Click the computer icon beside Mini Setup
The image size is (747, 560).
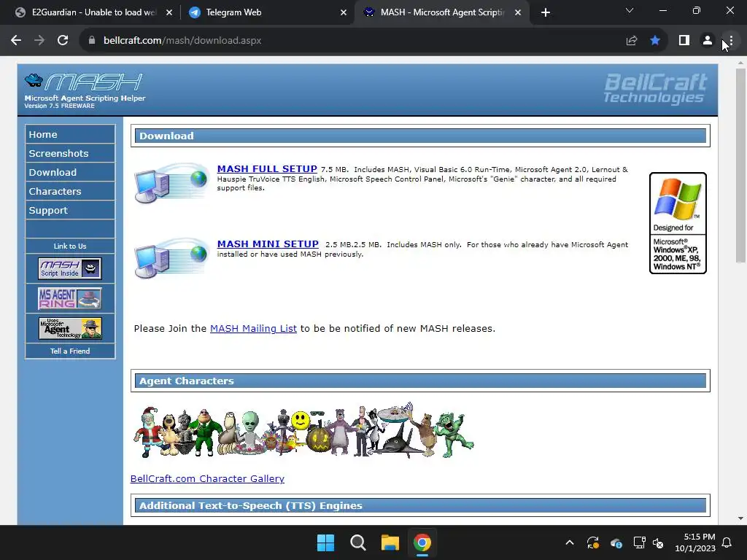pyautogui.click(x=171, y=258)
